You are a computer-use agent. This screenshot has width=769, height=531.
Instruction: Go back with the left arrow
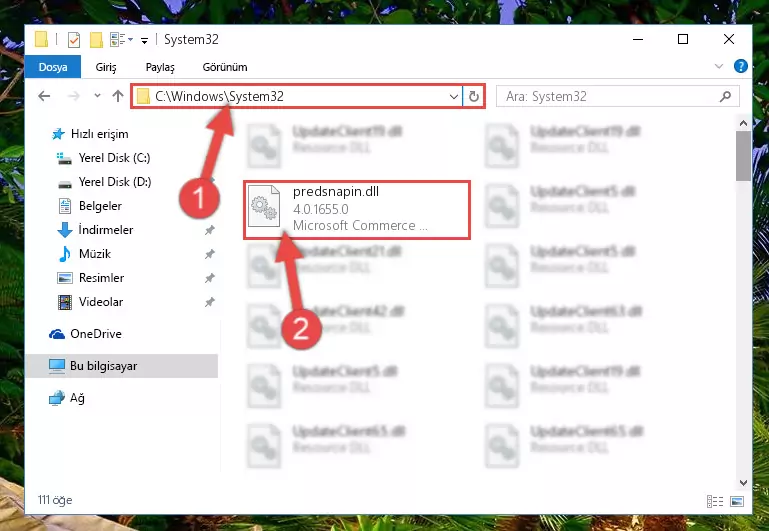(44, 96)
